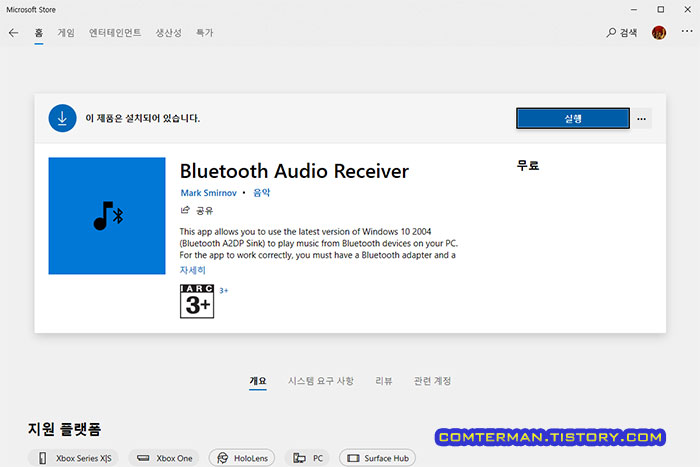Image resolution: width=700 pixels, height=467 pixels.
Task: Open the small 3+ rating link
Action: click(223, 291)
